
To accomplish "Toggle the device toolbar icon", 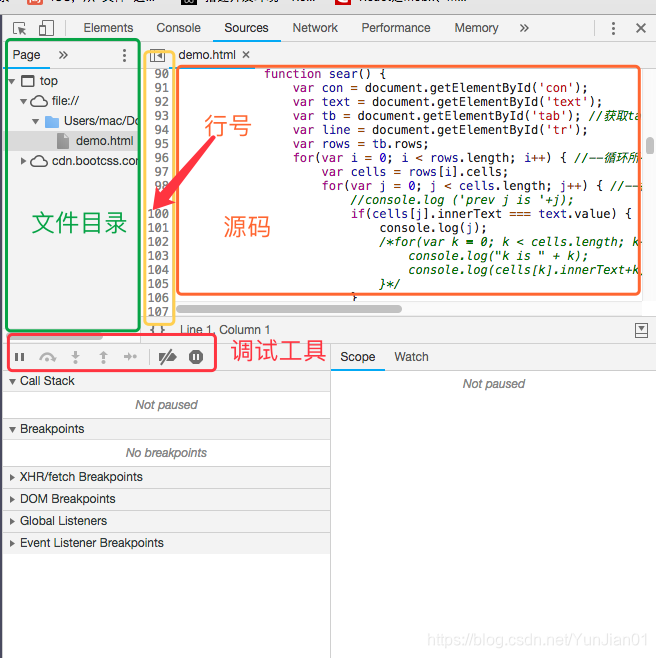I will pyautogui.click(x=47, y=28).
